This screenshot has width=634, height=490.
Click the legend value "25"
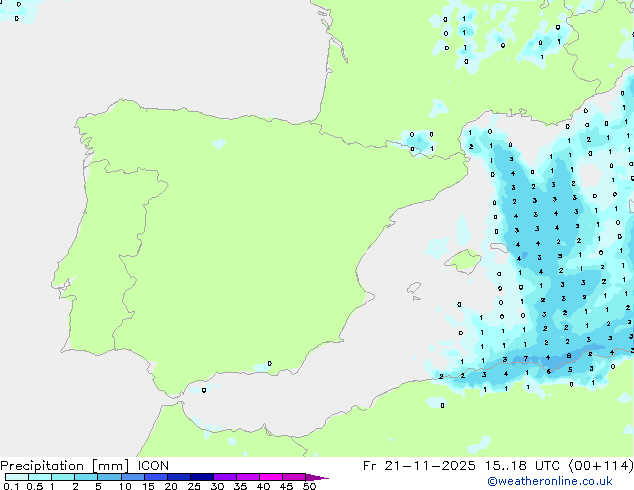(194, 486)
